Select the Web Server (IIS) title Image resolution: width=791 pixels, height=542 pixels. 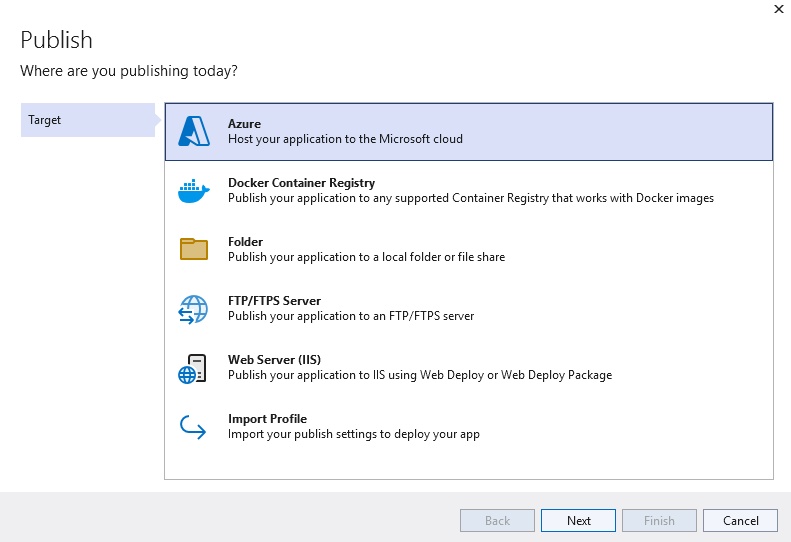[x=274, y=360]
